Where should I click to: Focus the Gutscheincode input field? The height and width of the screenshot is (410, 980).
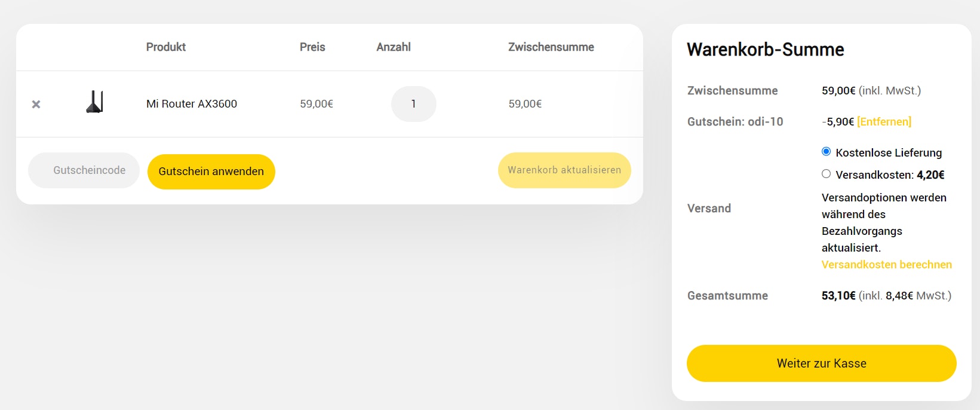click(84, 170)
